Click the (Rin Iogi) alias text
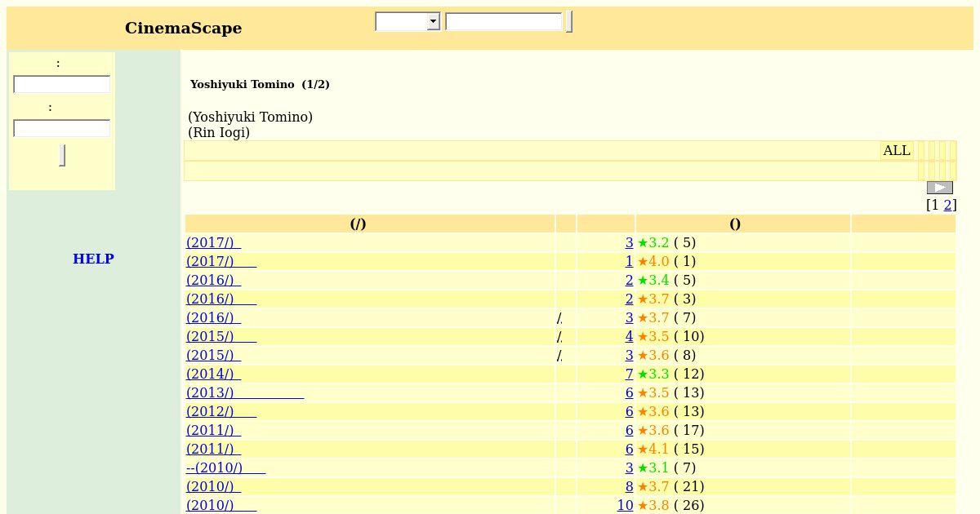Screen dimensions: 980x514 (219, 132)
